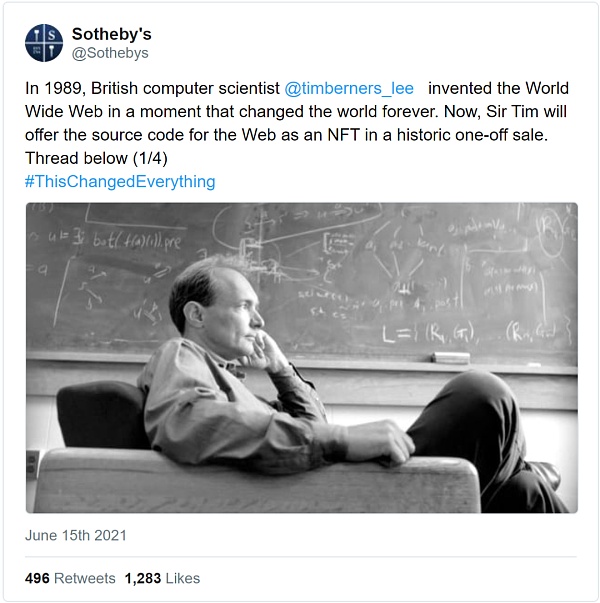This screenshot has height=603, width=600.
Task: Click the words "source code" in the tweet
Action: click(131, 135)
